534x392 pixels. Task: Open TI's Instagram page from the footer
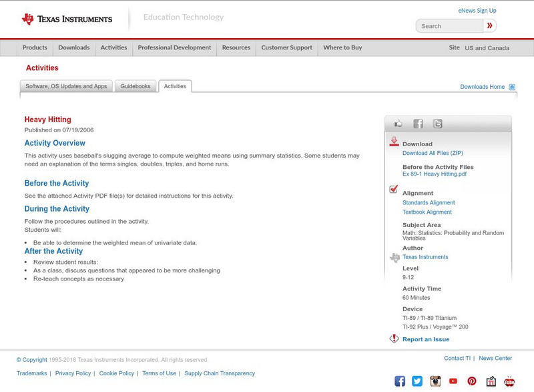(x=435, y=381)
